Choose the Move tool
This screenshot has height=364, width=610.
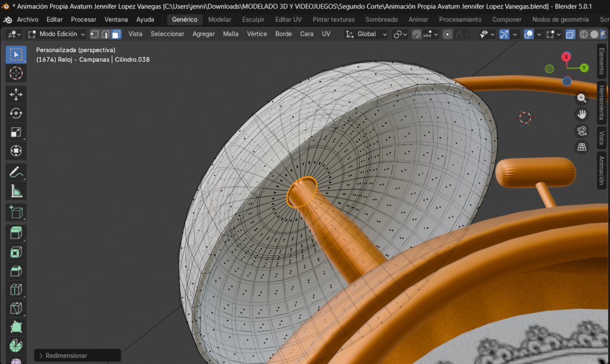(16, 95)
